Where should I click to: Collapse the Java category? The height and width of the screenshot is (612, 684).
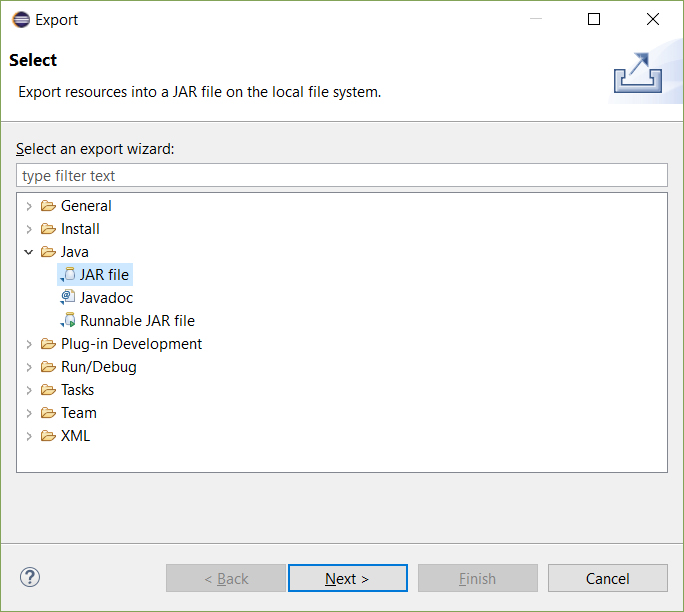click(29, 252)
